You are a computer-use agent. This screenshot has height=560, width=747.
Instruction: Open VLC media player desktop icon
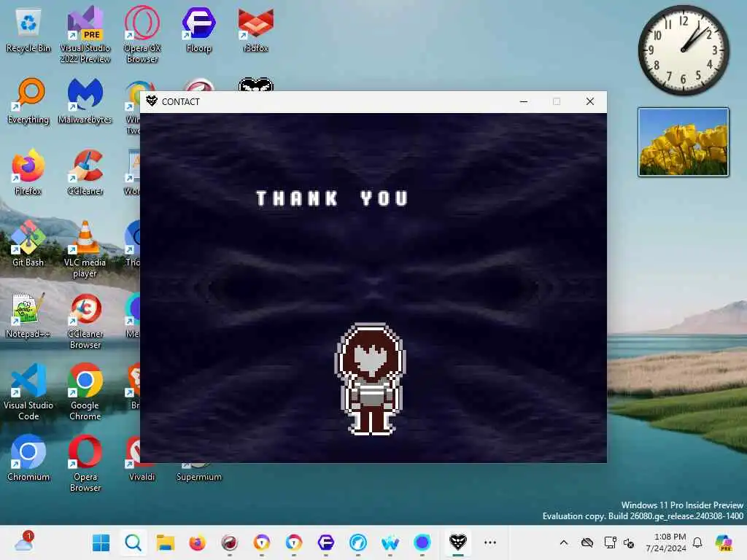85,249
